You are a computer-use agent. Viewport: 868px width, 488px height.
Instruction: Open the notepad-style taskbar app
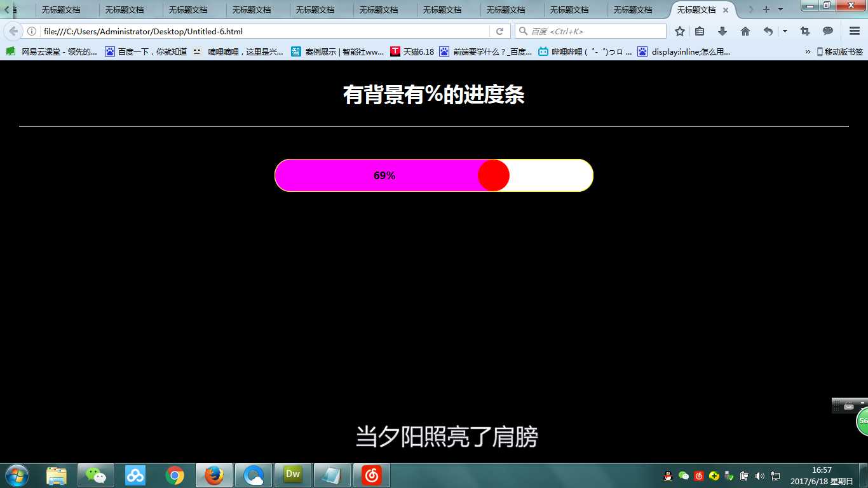[x=332, y=475]
